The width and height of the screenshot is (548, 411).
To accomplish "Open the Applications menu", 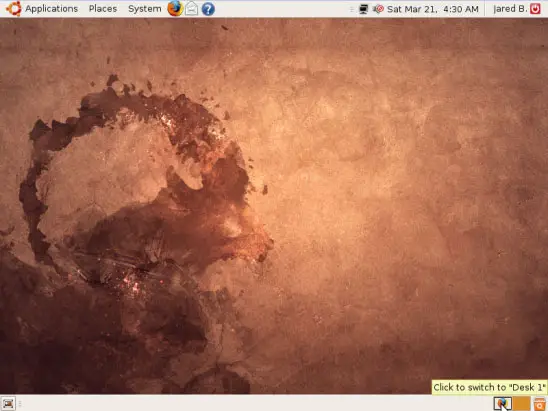I will (51, 9).
